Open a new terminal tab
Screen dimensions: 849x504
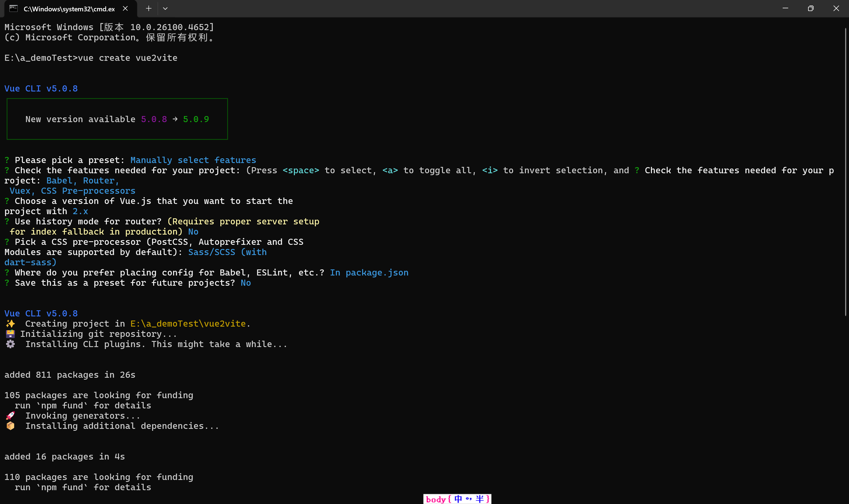148,9
